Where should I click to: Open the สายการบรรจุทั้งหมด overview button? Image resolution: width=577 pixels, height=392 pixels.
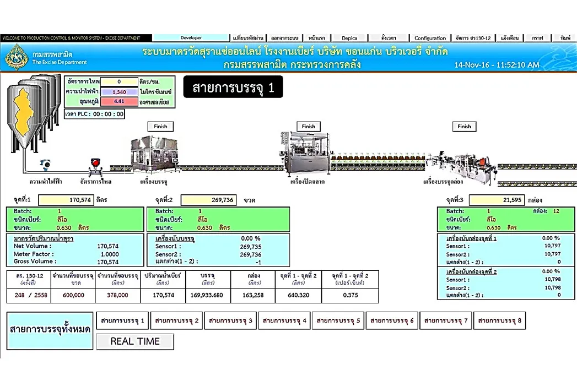coord(50,330)
